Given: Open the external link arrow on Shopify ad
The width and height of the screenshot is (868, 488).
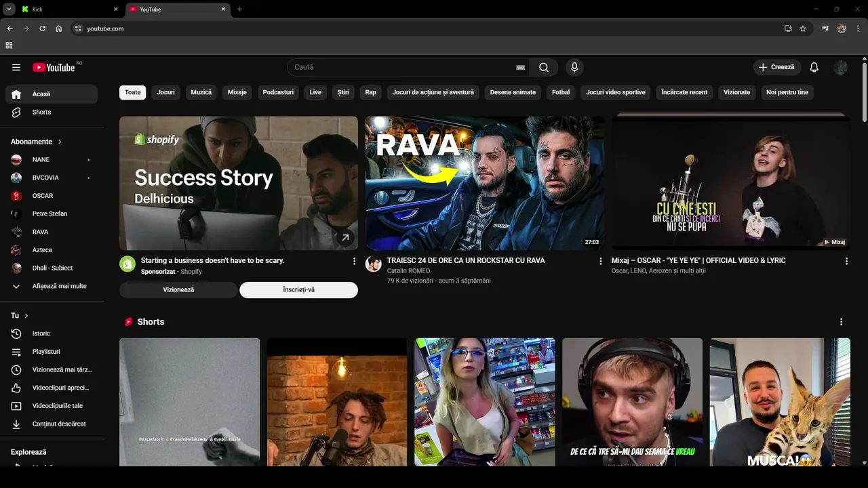Looking at the screenshot, I should [x=345, y=237].
